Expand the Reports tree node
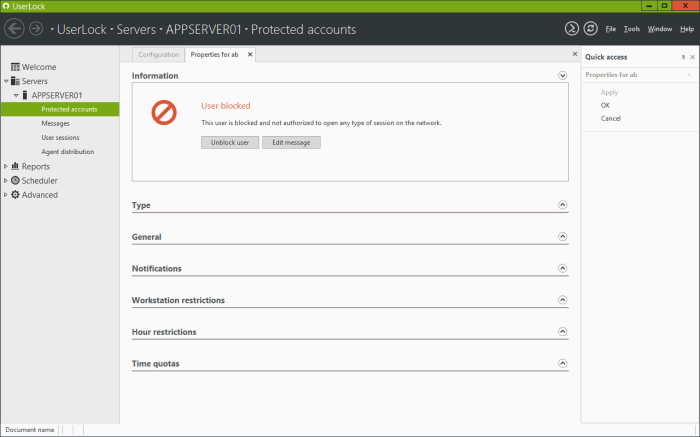 coord(6,166)
